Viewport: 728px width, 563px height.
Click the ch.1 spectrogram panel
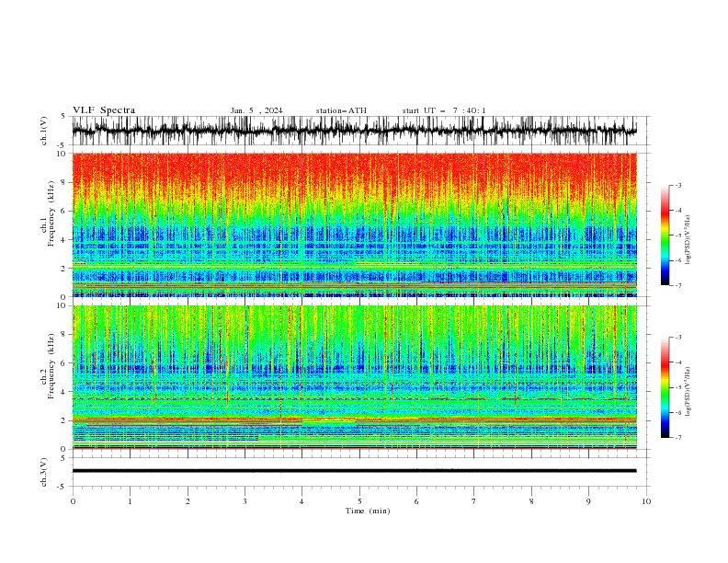[x=355, y=224]
